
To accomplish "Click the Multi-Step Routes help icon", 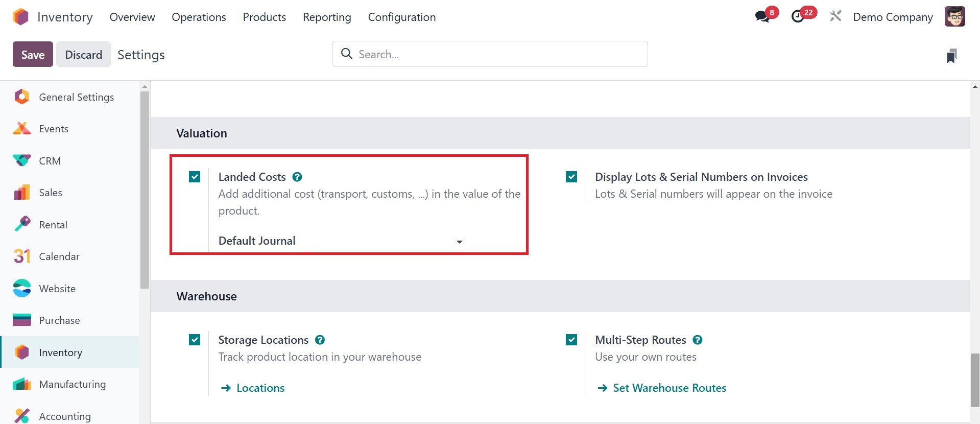I will (x=698, y=340).
